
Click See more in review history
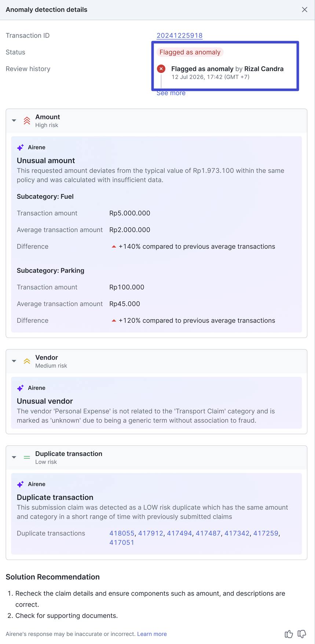(171, 93)
